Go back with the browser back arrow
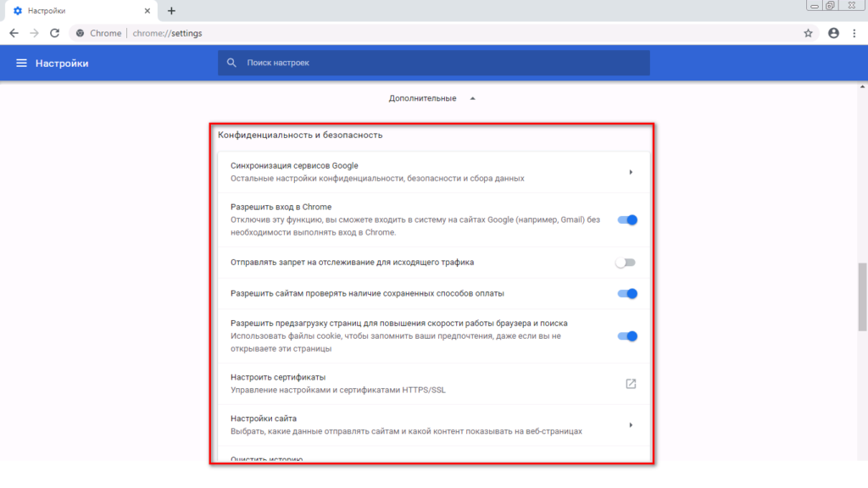The height and width of the screenshot is (488, 868). pyautogui.click(x=14, y=33)
